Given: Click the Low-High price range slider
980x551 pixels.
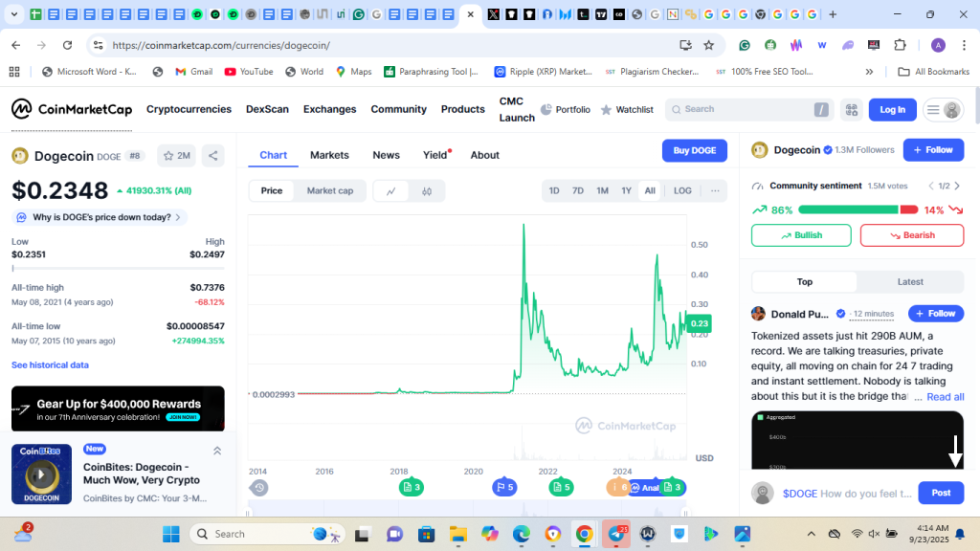Looking at the screenshot, I should click(118, 269).
